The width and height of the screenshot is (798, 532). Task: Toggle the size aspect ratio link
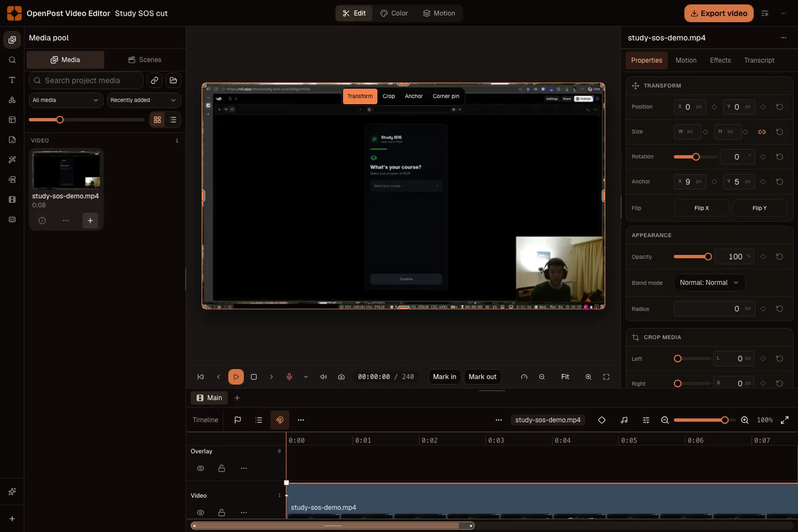[x=762, y=132]
